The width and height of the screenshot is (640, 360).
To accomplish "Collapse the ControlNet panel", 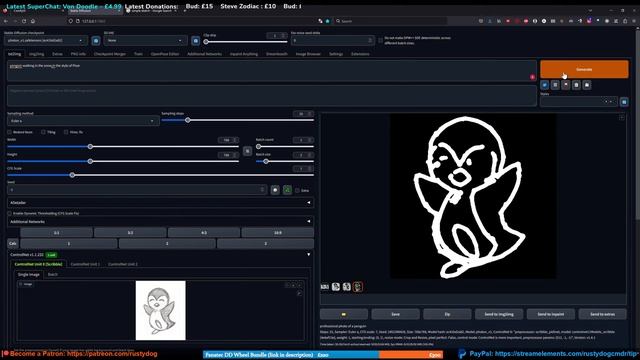I will tap(309, 254).
